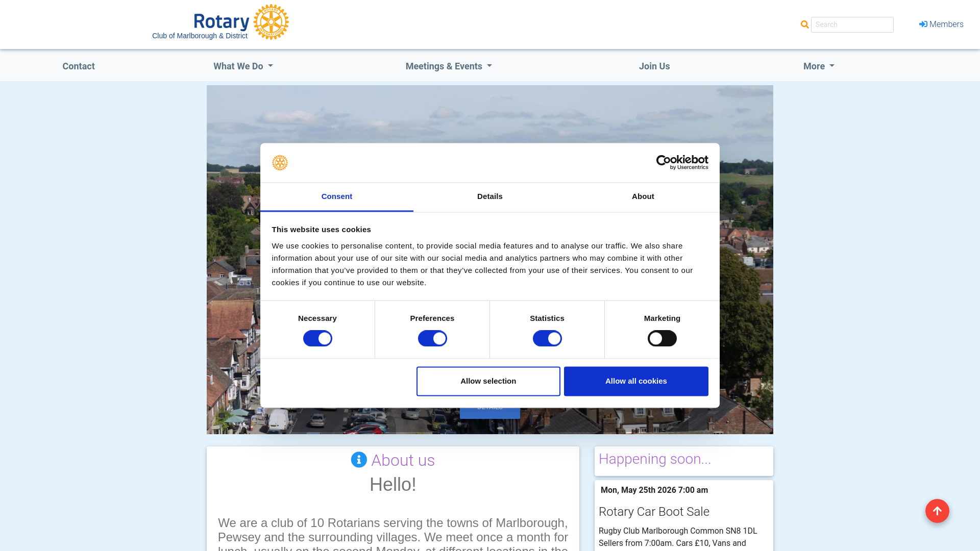Expand the More dropdown menu
The height and width of the screenshot is (551, 980).
click(x=819, y=66)
